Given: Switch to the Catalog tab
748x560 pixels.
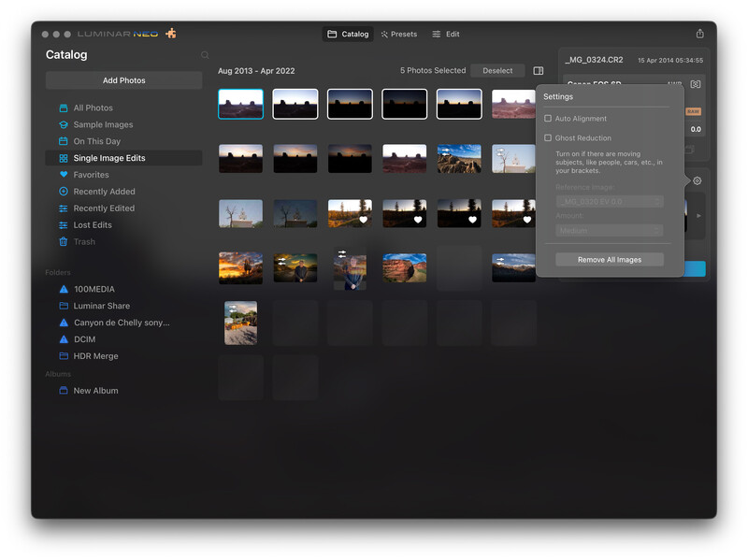Looking at the screenshot, I should tap(348, 34).
